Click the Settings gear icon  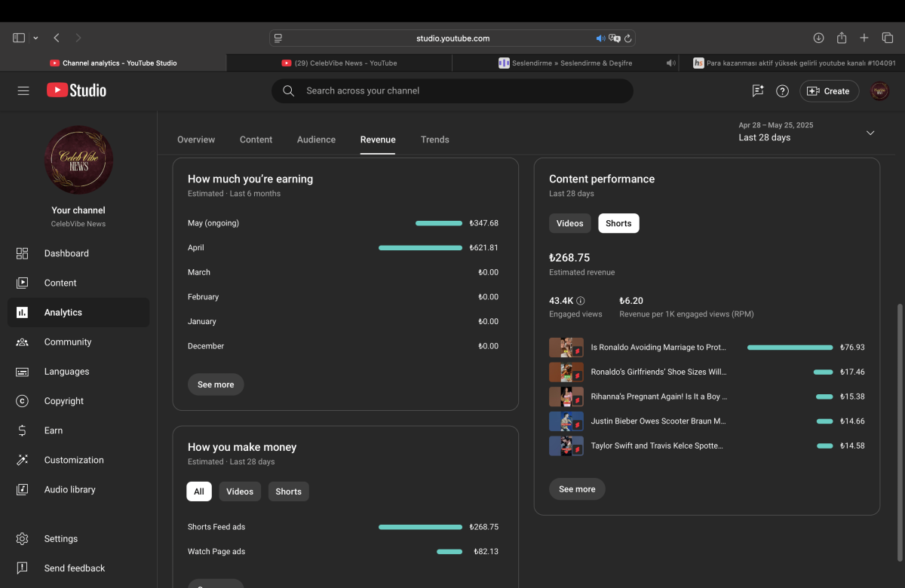click(x=22, y=539)
